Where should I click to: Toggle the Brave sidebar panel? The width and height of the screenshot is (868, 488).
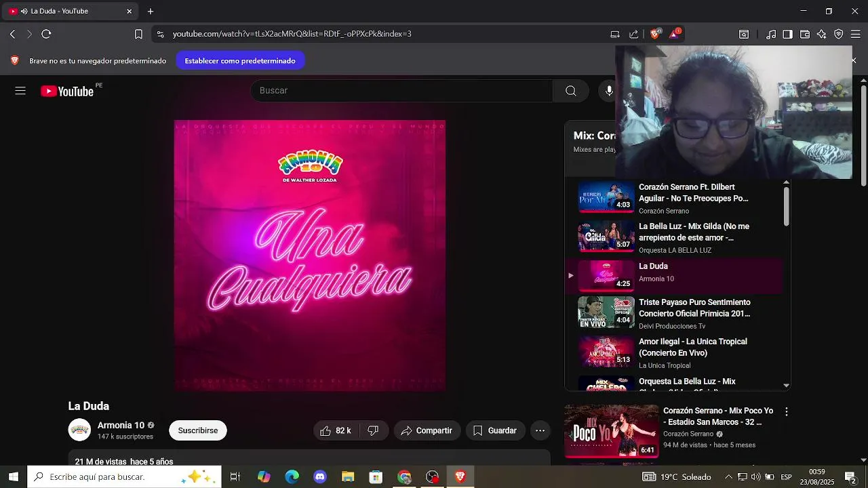tap(787, 34)
